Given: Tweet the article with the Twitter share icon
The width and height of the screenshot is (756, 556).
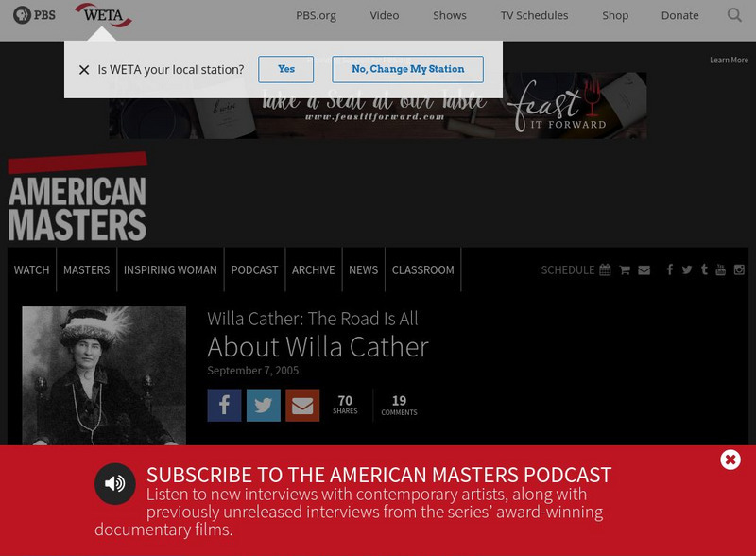Looking at the screenshot, I should [x=264, y=405].
